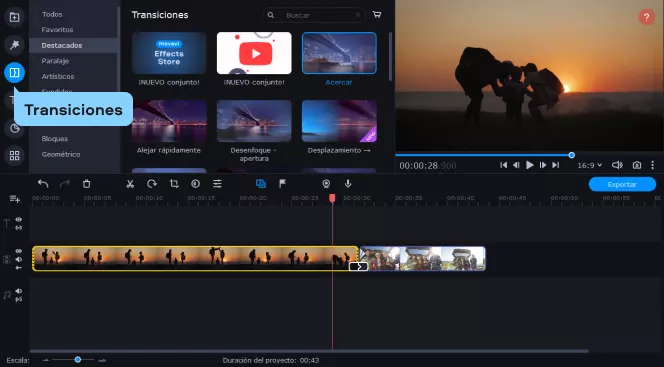This screenshot has height=367, width=664.
Task: Record voiceover with microphone icon
Action: 348,184
